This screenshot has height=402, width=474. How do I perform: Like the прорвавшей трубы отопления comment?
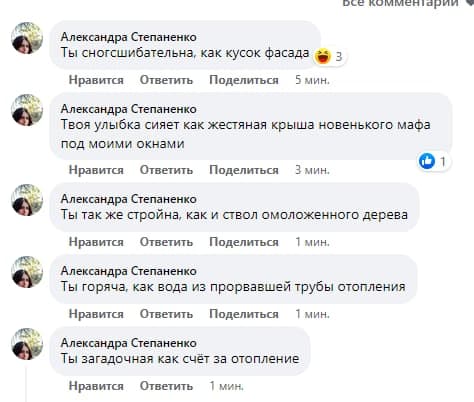coord(96,314)
